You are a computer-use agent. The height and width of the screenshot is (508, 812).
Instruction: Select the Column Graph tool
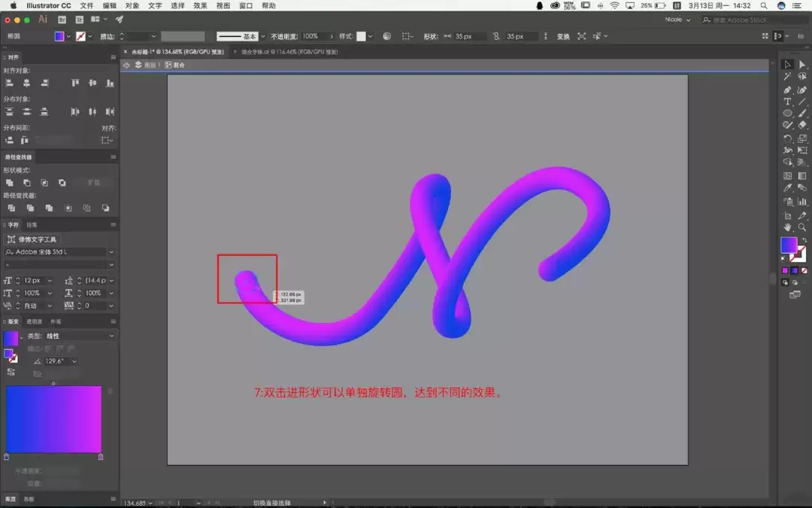pos(802,201)
